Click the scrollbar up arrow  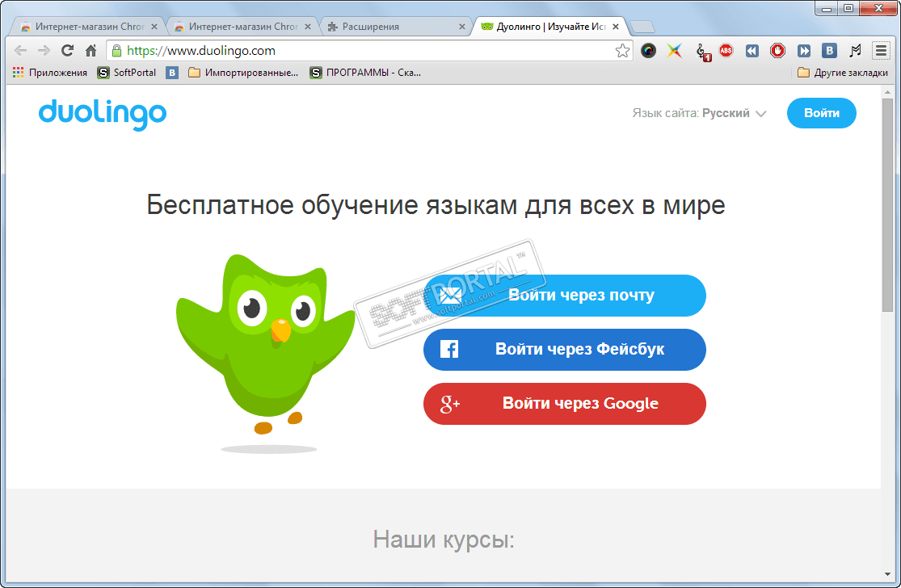(887, 92)
